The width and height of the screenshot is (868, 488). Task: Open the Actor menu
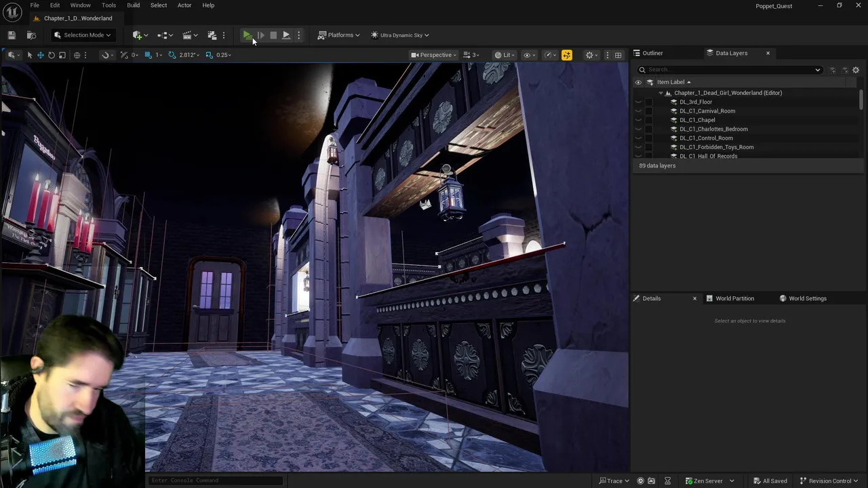tap(184, 5)
